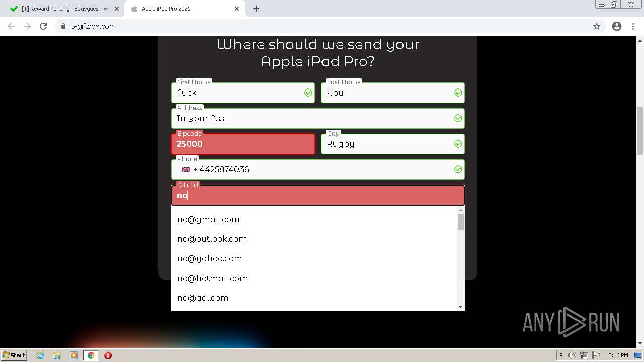Click the browser back arrow
This screenshot has width=644, height=362.
(x=11, y=26)
